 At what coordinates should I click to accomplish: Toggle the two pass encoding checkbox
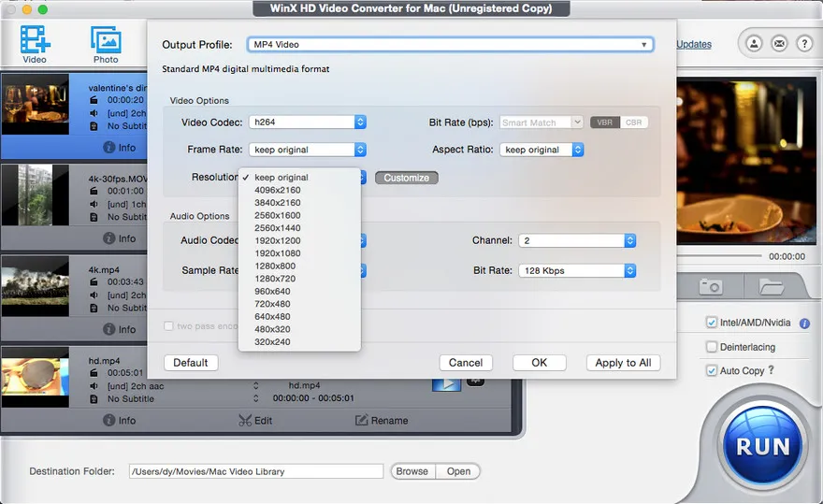(x=168, y=326)
